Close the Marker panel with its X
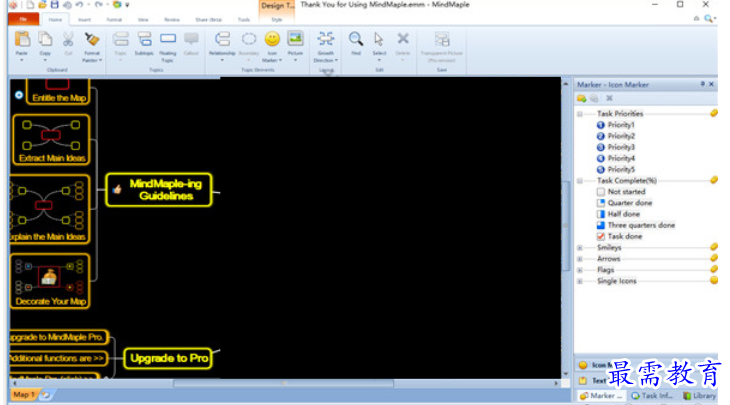This screenshot has width=730, height=405. 711,84
